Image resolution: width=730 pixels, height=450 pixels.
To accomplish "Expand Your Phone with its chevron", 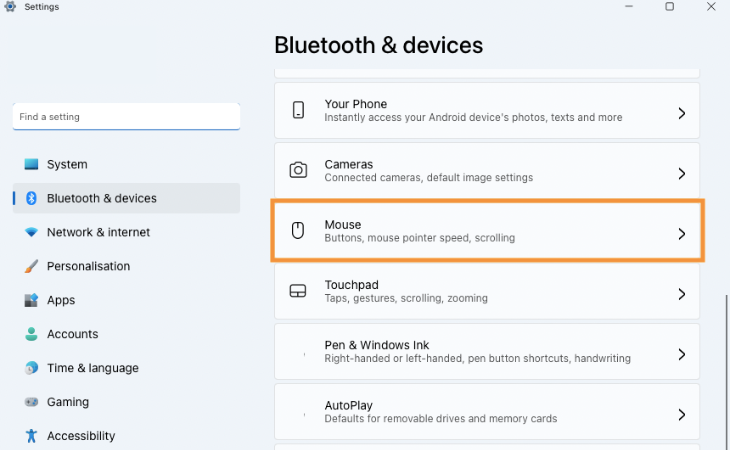I will [x=682, y=113].
